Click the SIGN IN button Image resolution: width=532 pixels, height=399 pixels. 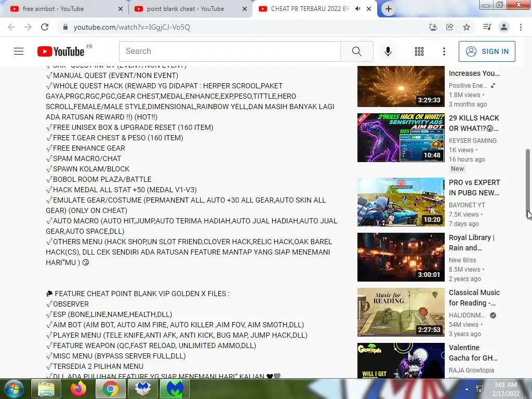pyautogui.click(x=487, y=51)
